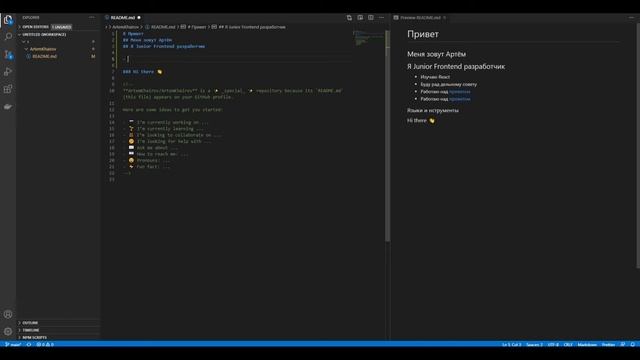
Task: Close the Preview README.md tab
Action: 444,18
